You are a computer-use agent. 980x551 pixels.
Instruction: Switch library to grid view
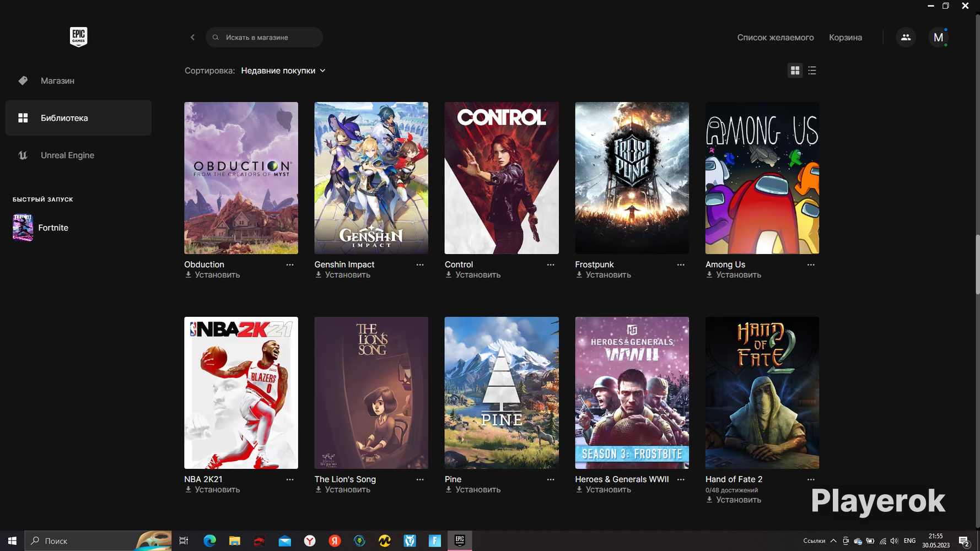tap(795, 71)
